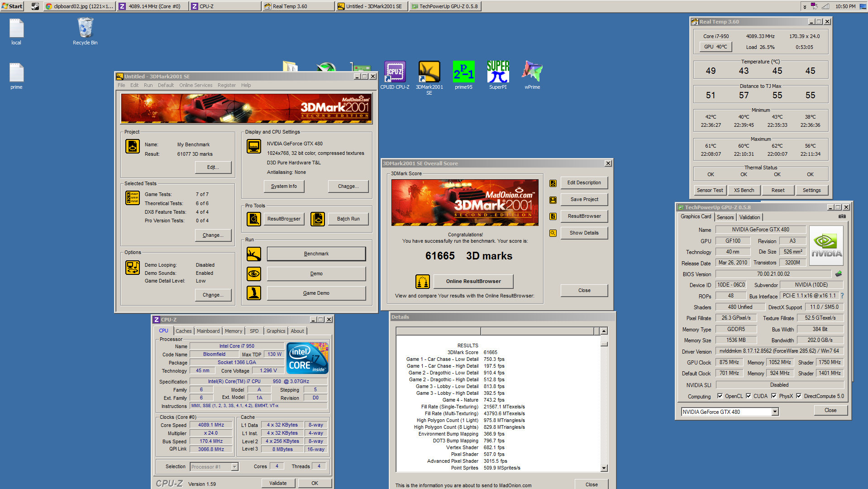The width and height of the screenshot is (868, 489).
Task: Click the Demo eye icon in 3DMark2001
Action: click(x=254, y=273)
